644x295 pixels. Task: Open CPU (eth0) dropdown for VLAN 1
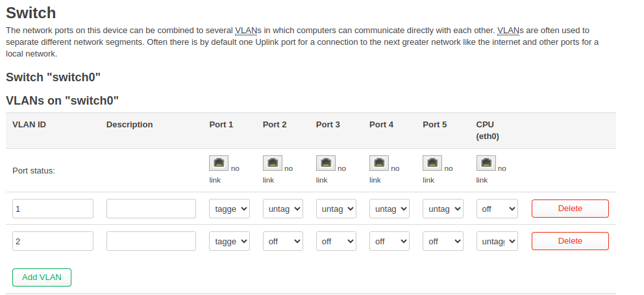click(x=497, y=209)
